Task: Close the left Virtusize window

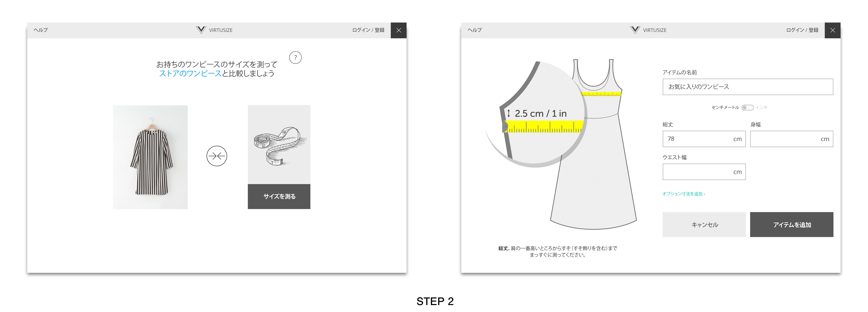Action: point(399,30)
